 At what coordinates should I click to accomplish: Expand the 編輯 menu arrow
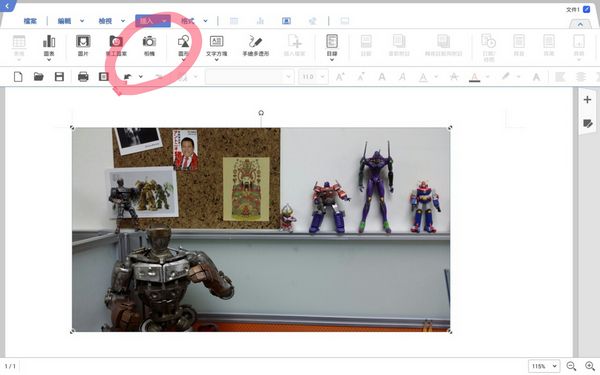(82, 21)
